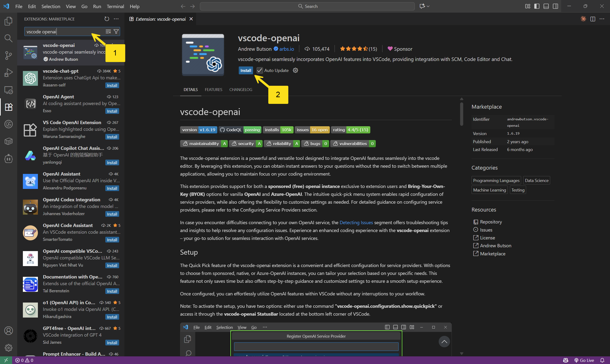This screenshot has height=364, width=610.
Task: Open the Repository resource link
Action: [488, 222]
